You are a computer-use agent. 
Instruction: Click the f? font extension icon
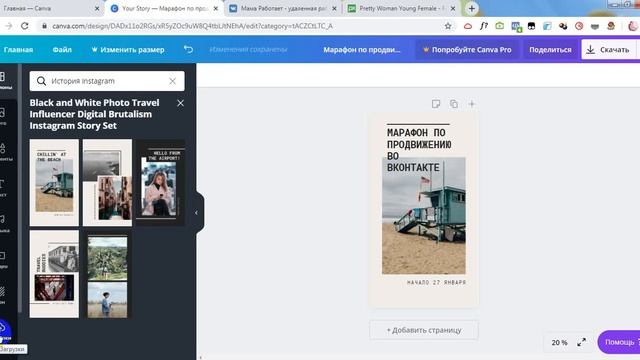(x=484, y=26)
